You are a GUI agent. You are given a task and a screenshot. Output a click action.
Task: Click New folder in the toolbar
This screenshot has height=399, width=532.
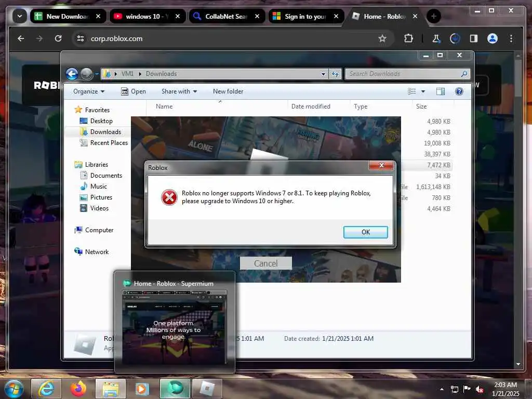228,91
